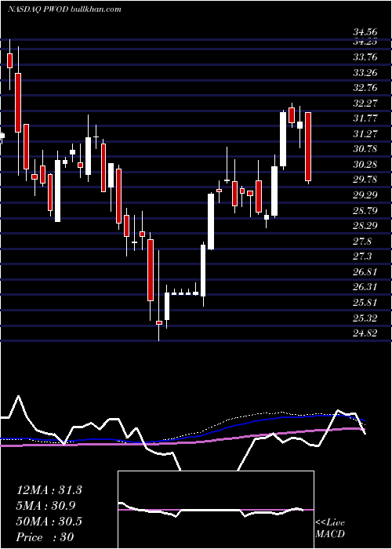392x549 pixels.
Task: Click the <<Live MACD label
Action: 330,529
